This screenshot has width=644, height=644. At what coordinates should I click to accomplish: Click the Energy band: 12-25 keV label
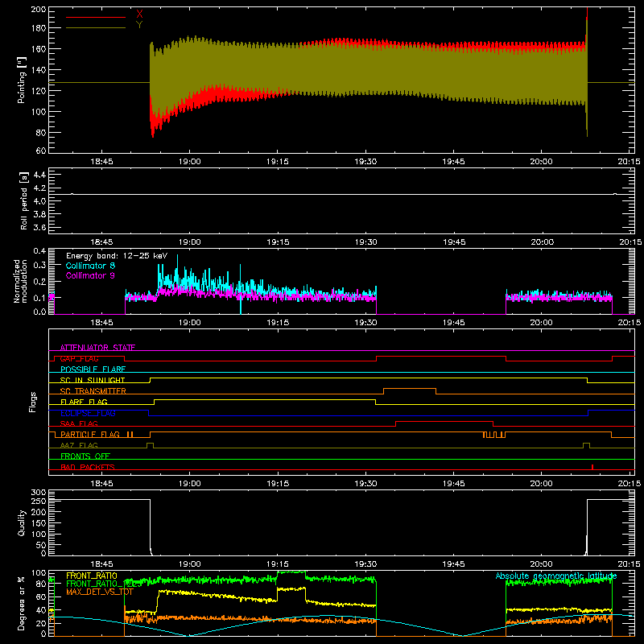pos(117,256)
